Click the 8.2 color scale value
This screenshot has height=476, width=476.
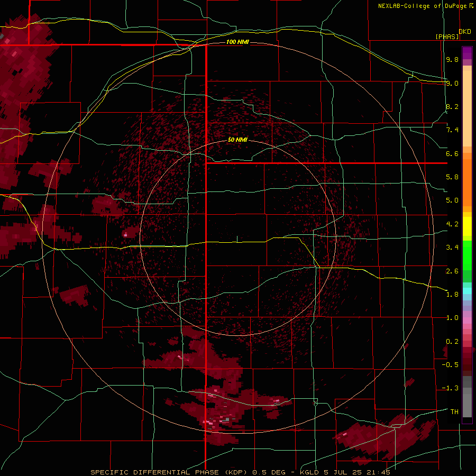pyautogui.click(x=452, y=106)
